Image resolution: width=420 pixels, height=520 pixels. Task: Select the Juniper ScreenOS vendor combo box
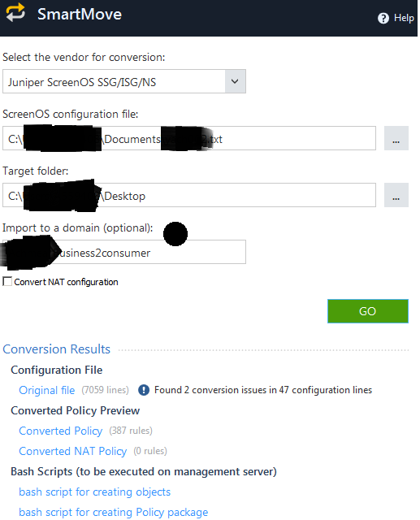(x=124, y=81)
